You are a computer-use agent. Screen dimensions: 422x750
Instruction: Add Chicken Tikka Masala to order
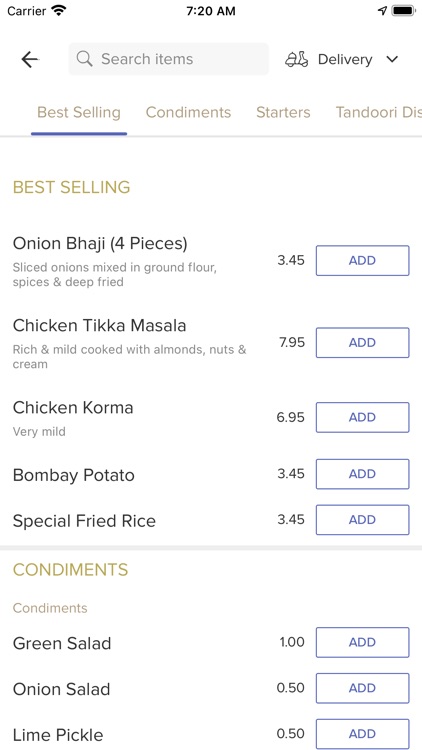click(x=363, y=342)
